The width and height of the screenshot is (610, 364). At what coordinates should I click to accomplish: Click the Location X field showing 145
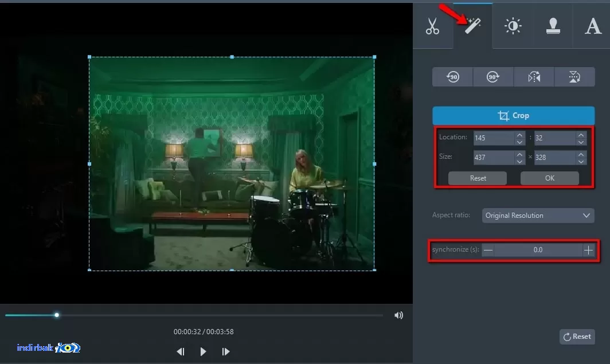click(x=494, y=138)
